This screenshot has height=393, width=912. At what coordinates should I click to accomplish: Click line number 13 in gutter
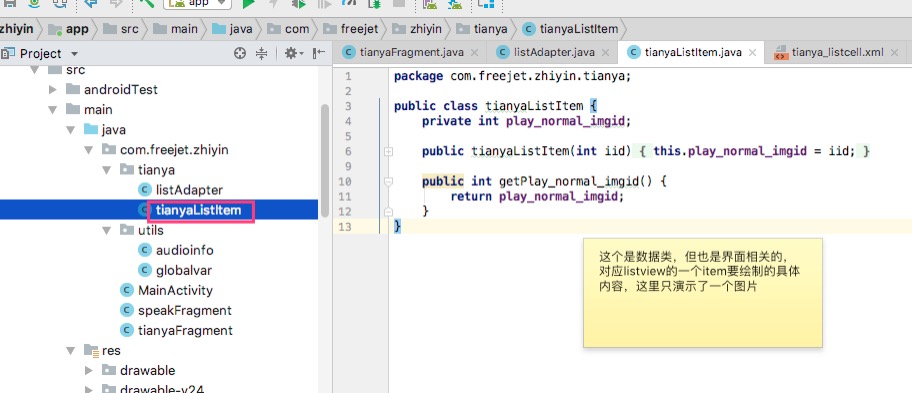click(x=344, y=226)
